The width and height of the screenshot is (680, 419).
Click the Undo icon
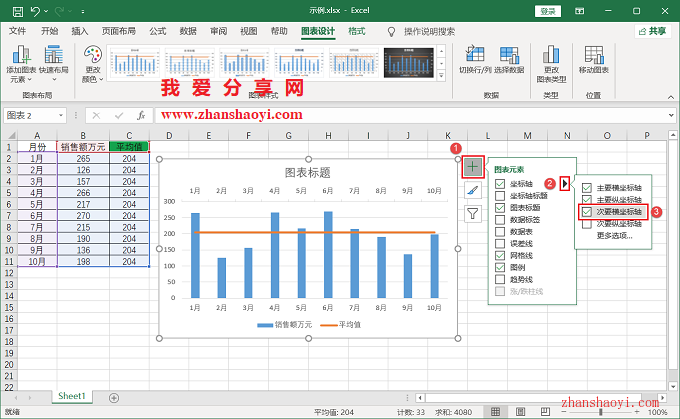35,11
